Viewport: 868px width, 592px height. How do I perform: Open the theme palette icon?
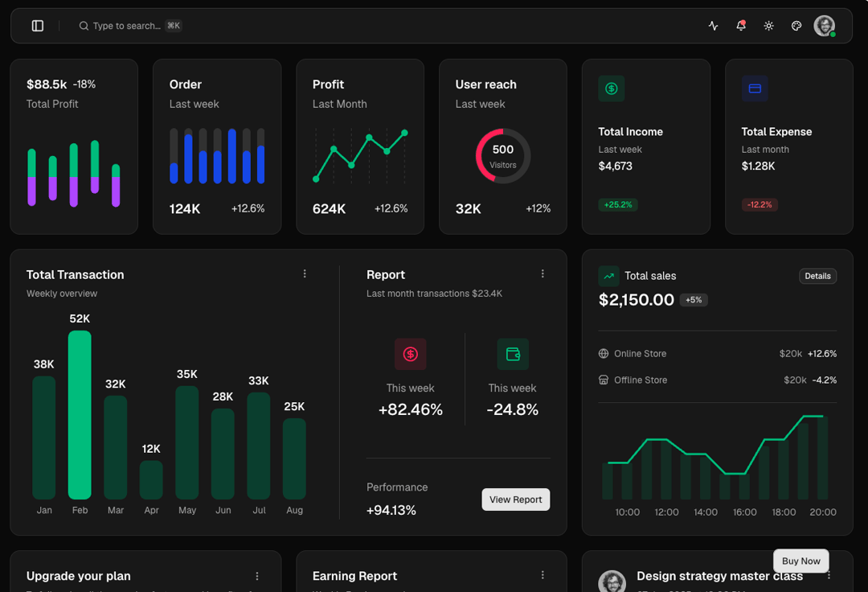pos(796,26)
